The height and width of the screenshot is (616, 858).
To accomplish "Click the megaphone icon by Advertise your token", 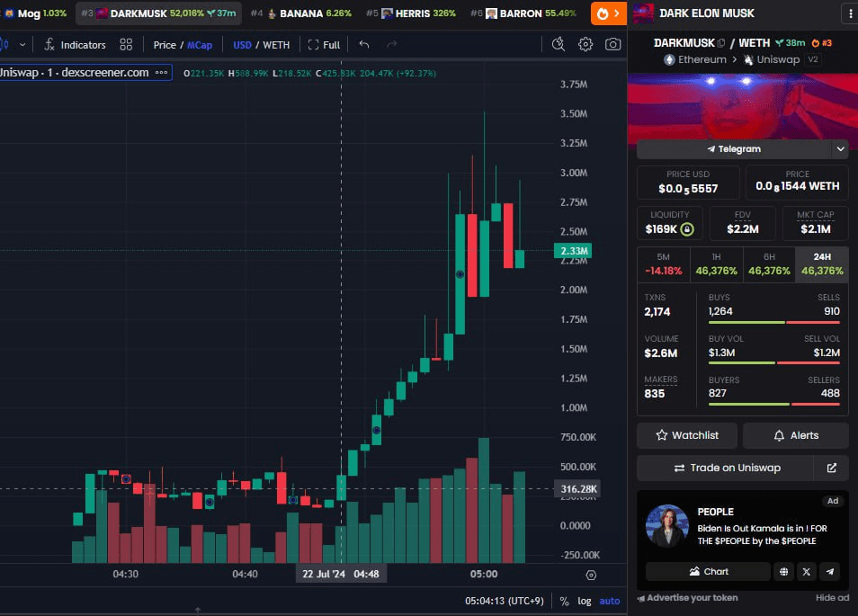I will pos(641,599).
